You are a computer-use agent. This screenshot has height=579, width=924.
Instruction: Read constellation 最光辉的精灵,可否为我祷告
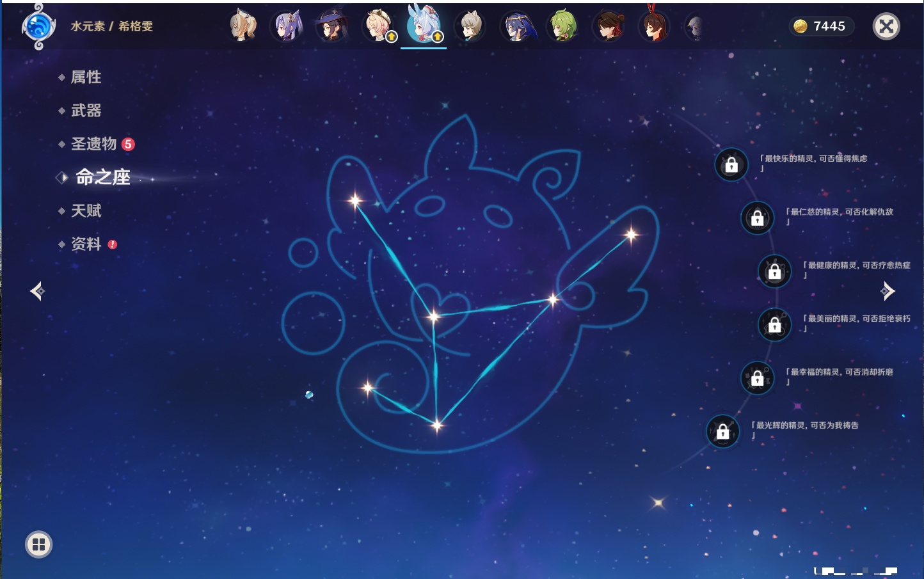tap(805, 429)
